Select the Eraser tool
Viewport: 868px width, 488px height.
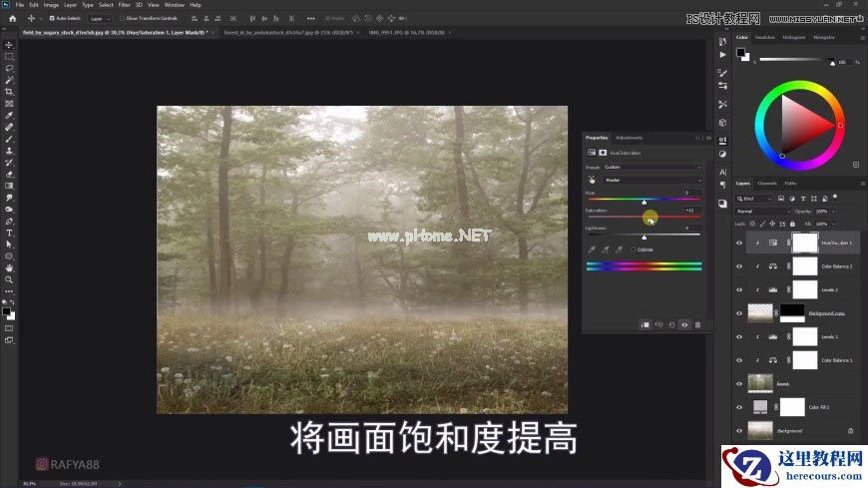tap(9, 174)
